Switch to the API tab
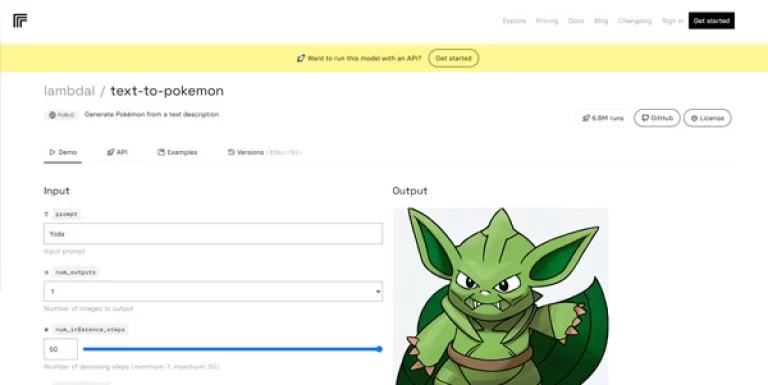The height and width of the screenshot is (385, 768). coord(117,152)
